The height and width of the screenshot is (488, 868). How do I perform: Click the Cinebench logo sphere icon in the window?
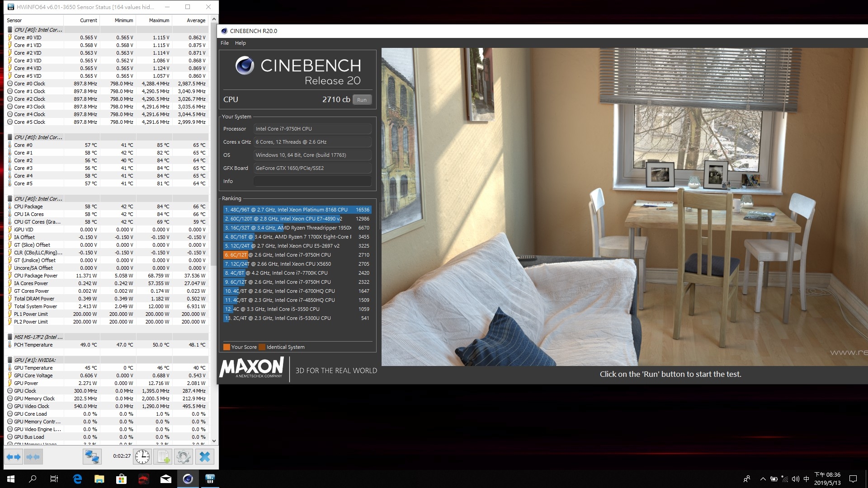coord(245,66)
